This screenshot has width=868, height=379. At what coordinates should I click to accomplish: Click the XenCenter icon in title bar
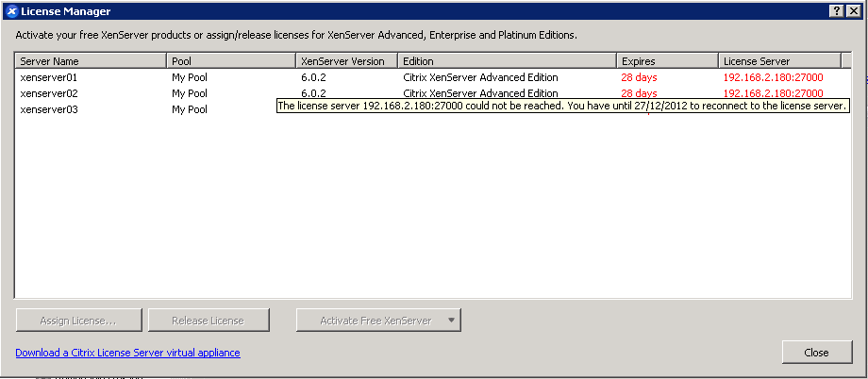(11, 11)
